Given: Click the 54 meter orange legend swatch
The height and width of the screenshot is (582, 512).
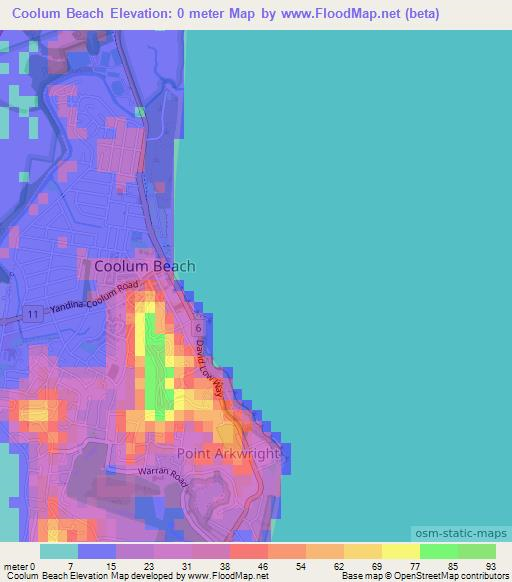Looking at the screenshot, I should [325, 551].
